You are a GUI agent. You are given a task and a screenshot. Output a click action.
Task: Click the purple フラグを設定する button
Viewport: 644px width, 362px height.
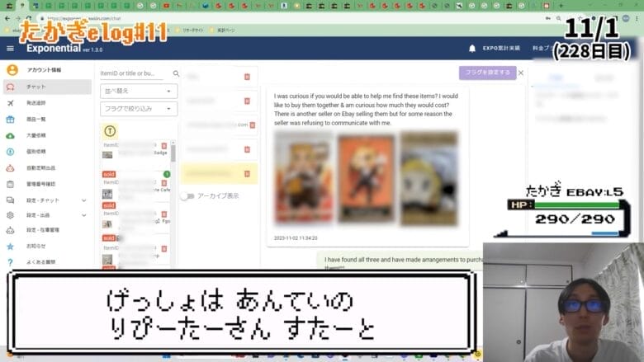(x=487, y=73)
